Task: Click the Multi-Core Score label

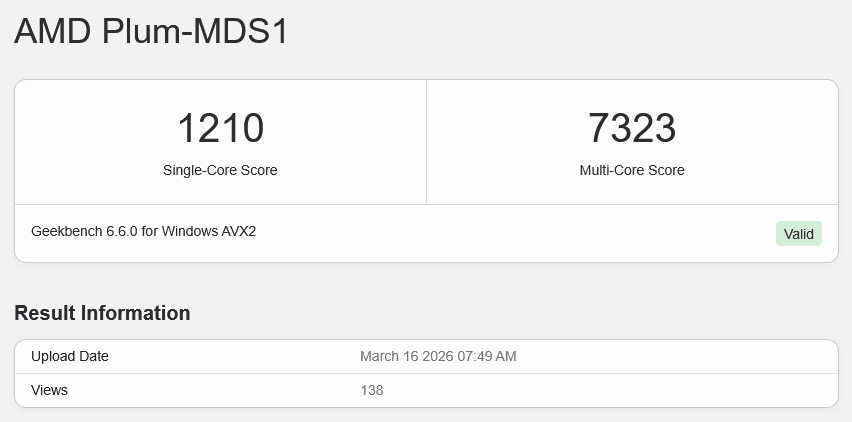Action: (632, 170)
